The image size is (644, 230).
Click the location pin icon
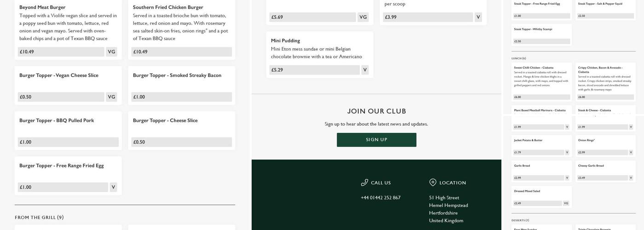[x=432, y=183]
